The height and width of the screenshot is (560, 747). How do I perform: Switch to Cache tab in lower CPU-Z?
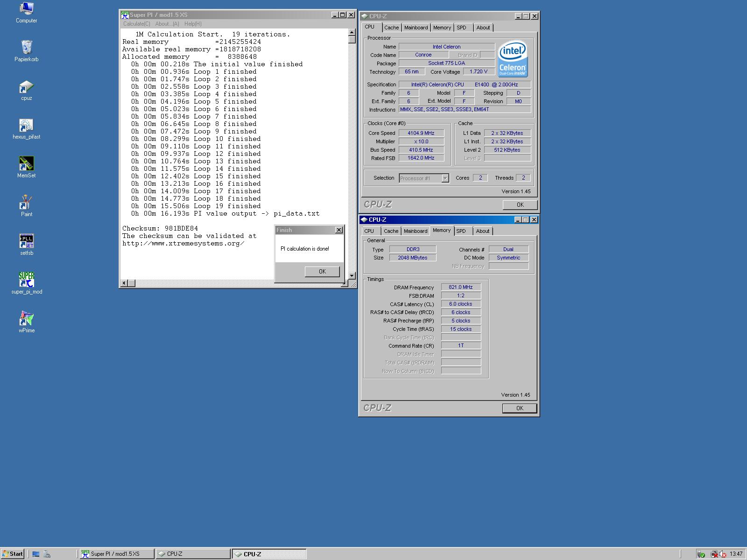click(x=391, y=231)
